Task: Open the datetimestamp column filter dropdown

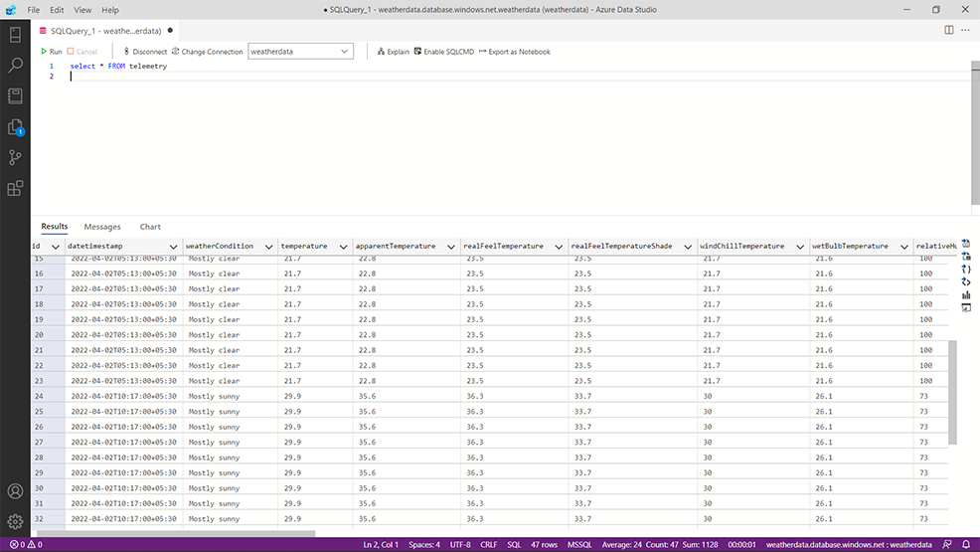Action: [x=173, y=247]
